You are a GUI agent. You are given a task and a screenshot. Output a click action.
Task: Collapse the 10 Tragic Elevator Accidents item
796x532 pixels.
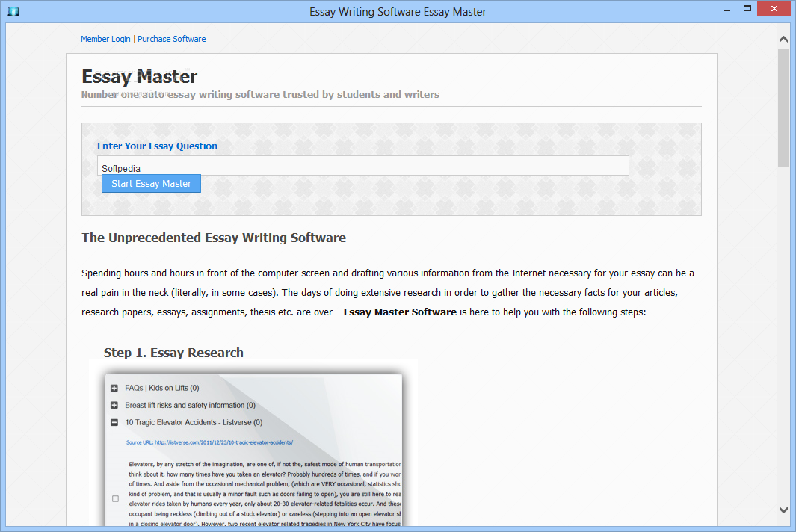[x=114, y=422]
